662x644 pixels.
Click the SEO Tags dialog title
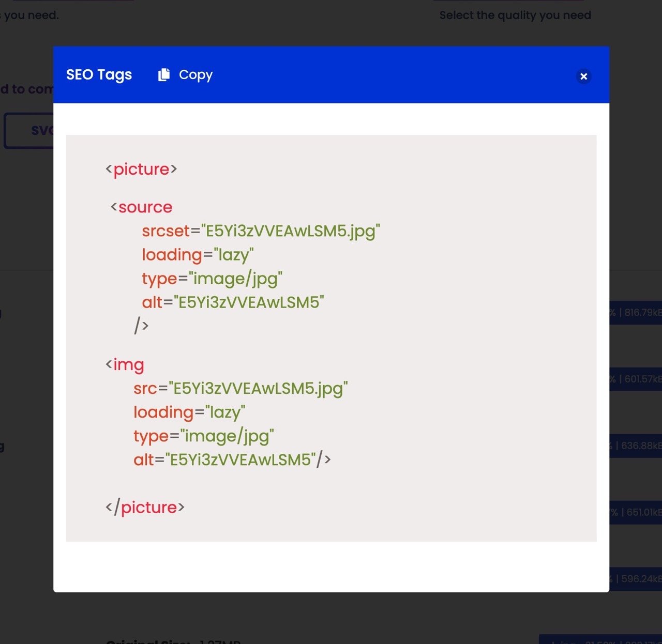[x=99, y=75]
